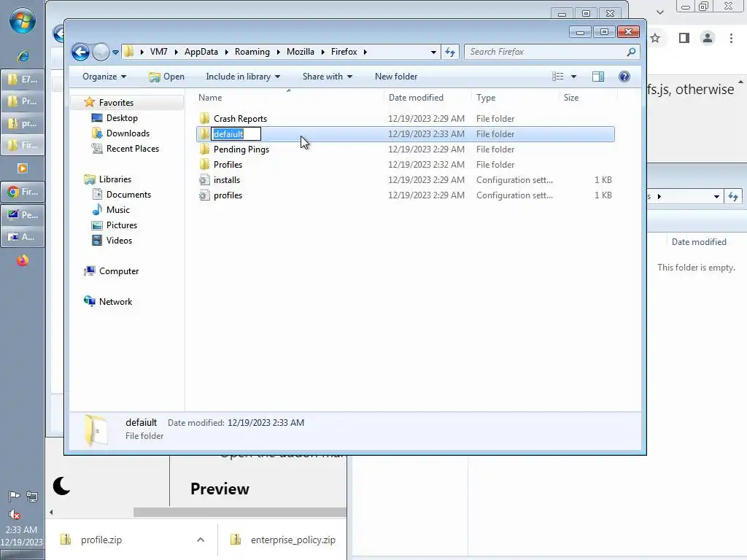747x560 pixels.
Task: Launch Internet Explorer from taskbar
Action: (23, 56)
